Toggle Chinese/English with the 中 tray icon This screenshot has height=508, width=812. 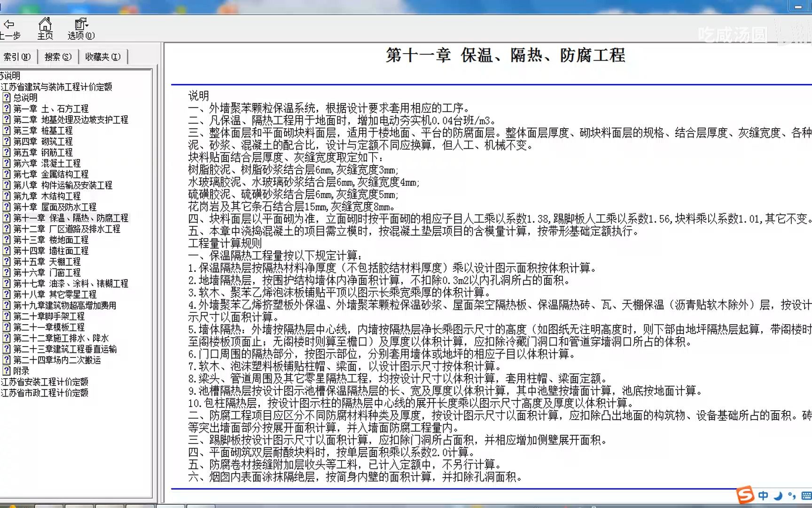tap(764, 495)
